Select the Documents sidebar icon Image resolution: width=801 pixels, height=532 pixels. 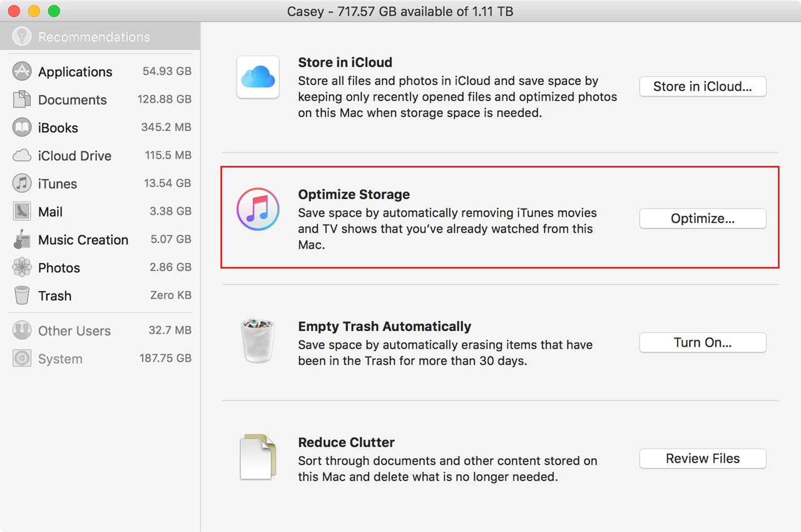[x=22, y=100]
